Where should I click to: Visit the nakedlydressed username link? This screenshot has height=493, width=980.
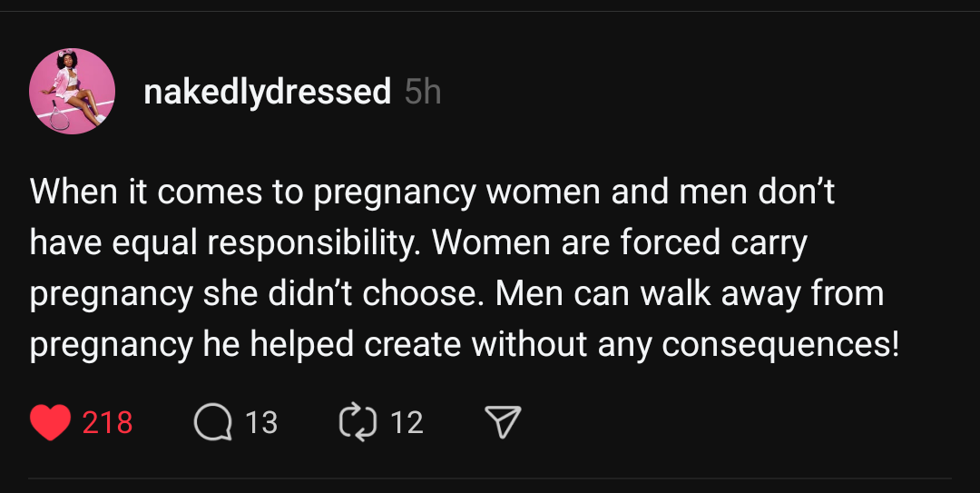[268, 92]
